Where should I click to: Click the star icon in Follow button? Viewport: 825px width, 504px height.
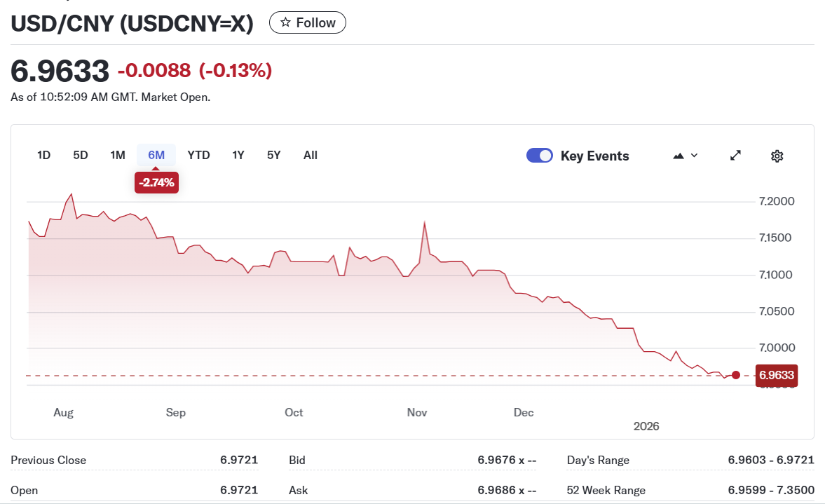[x=285, y=22]
